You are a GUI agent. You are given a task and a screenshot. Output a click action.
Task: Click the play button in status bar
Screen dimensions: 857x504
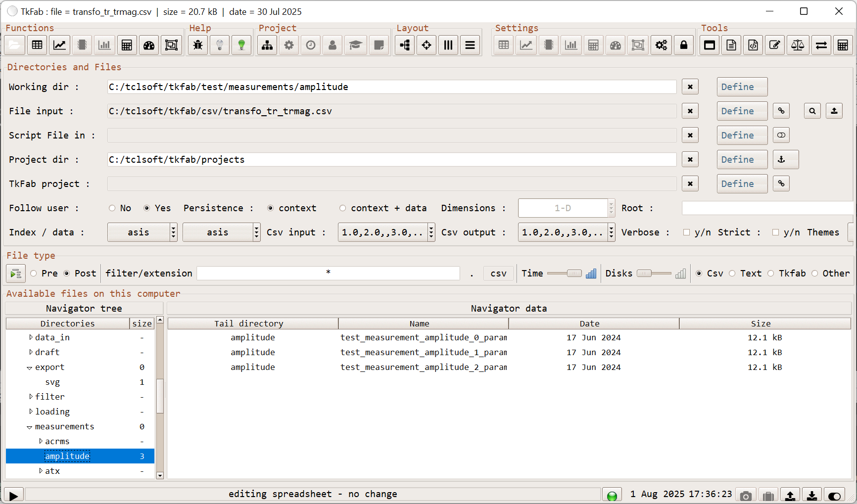tap(13, 496)
